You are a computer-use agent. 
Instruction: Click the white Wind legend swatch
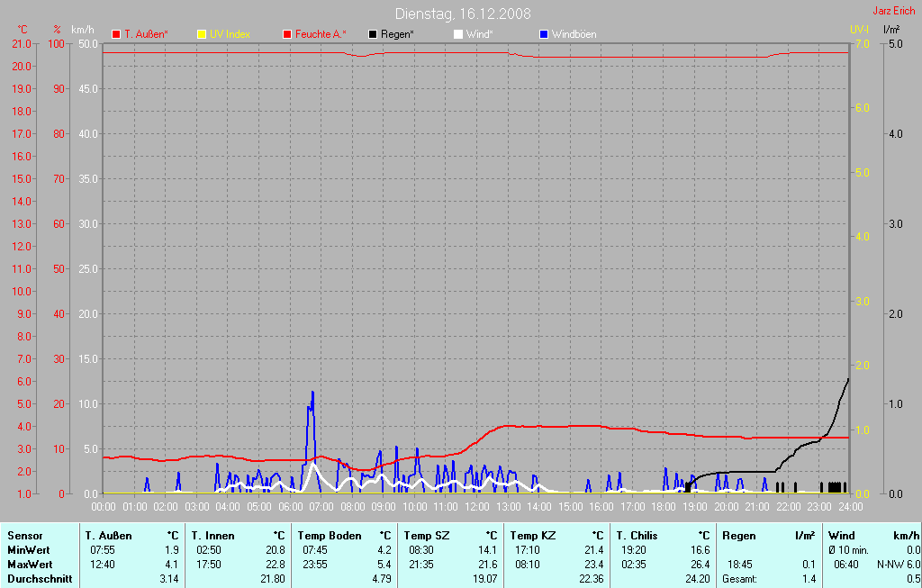coord(458,34)
